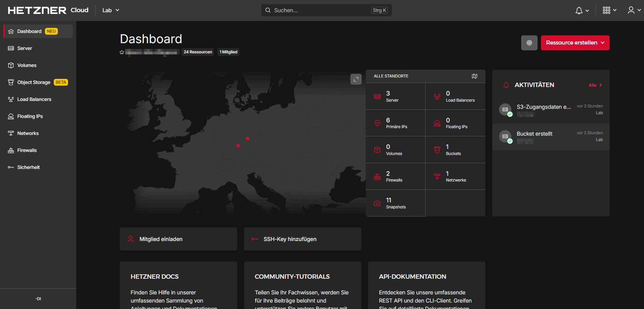The height and width of the screenshot is (309, 644).
Task: Open Floating IPs in the sidebar
Action: tap(38, 116)
